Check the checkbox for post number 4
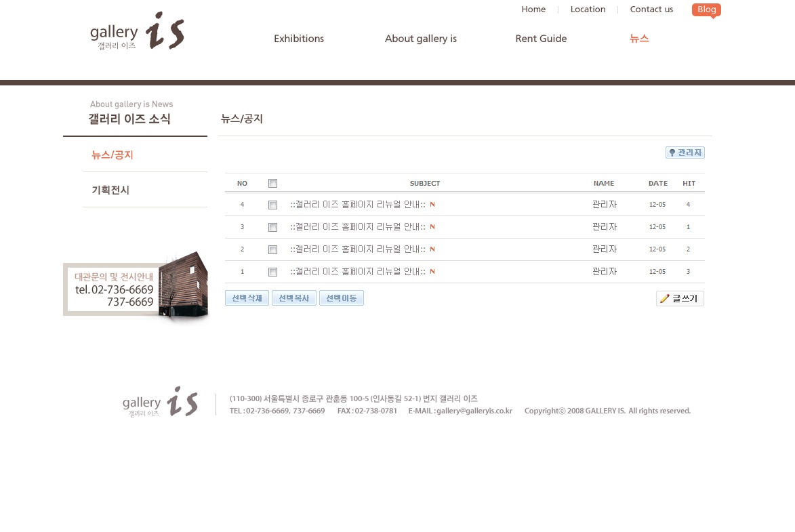The height and width of the screenshot is (532, 795). (272, 205)
